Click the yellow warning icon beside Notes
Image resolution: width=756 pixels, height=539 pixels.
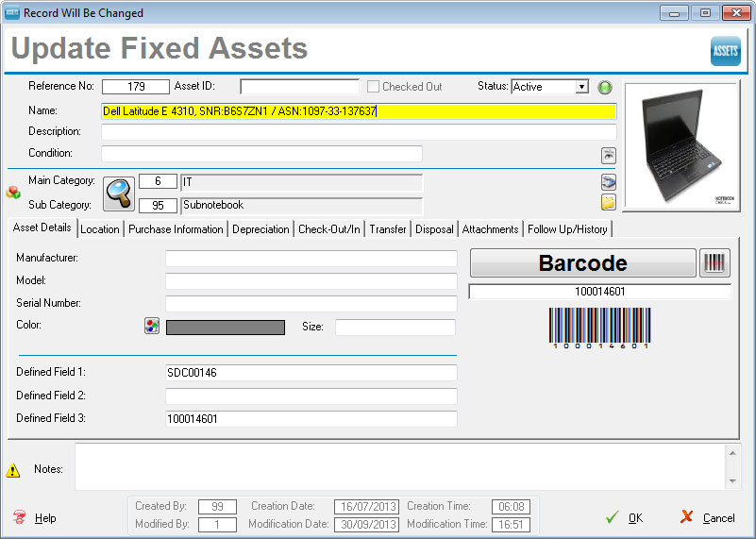click(13, 470)
